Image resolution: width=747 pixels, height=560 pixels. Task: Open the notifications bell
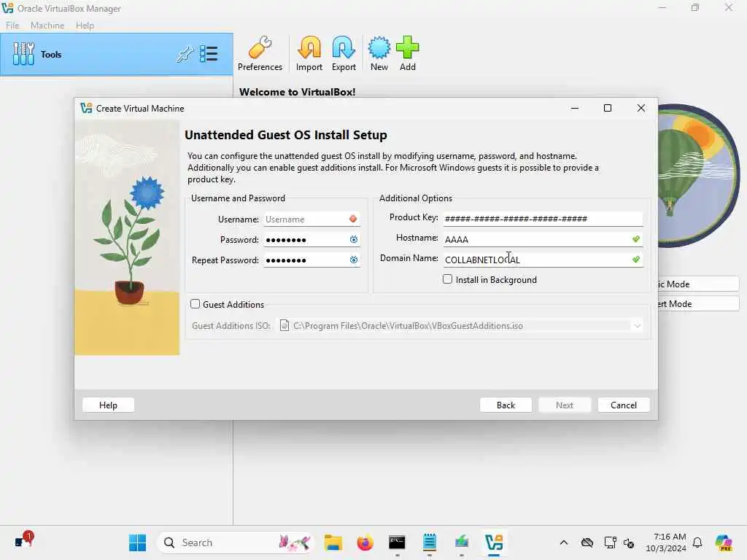(x=697, y=542)
